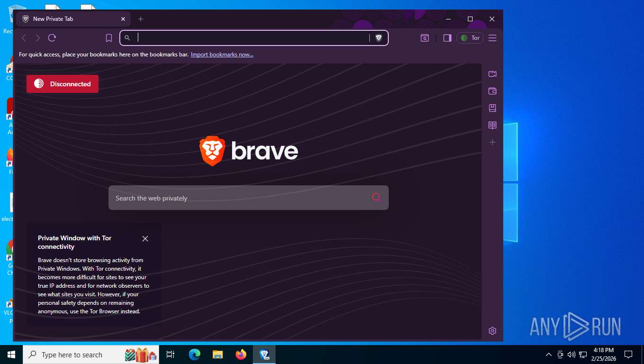
Task: Open Brave Shields lion icon
Action: coord(379,38)
